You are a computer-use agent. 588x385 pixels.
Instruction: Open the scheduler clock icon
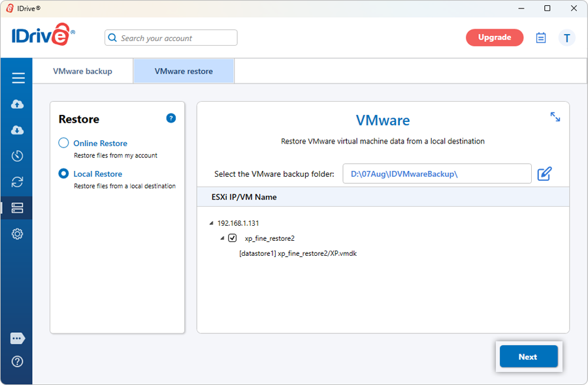tap(18, 156)
